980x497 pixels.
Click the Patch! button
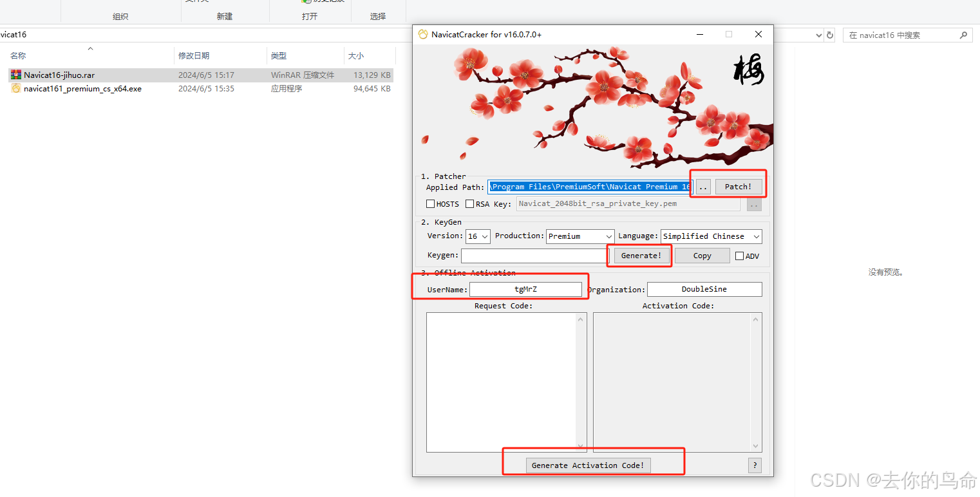point(739,187)
